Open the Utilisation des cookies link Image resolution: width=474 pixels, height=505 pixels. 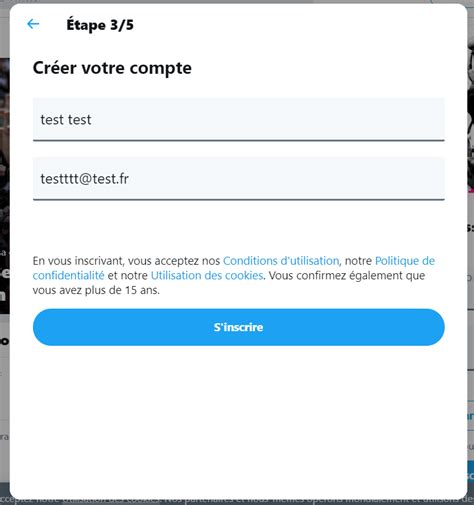207,275
